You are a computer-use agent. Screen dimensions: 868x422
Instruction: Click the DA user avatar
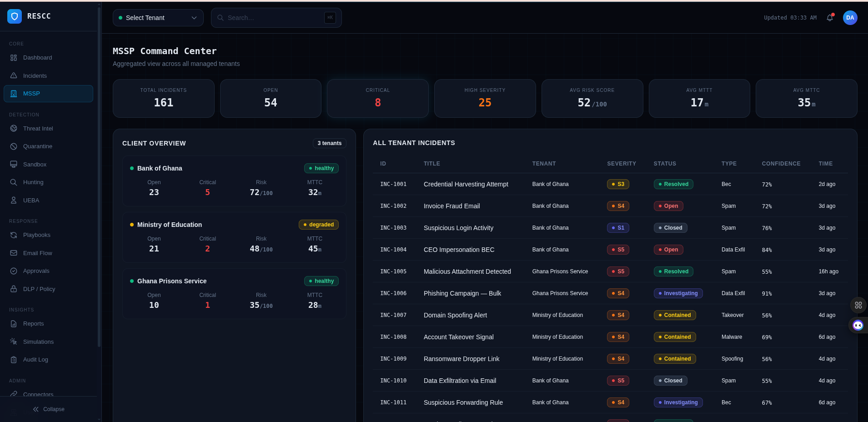pos(850,18)
